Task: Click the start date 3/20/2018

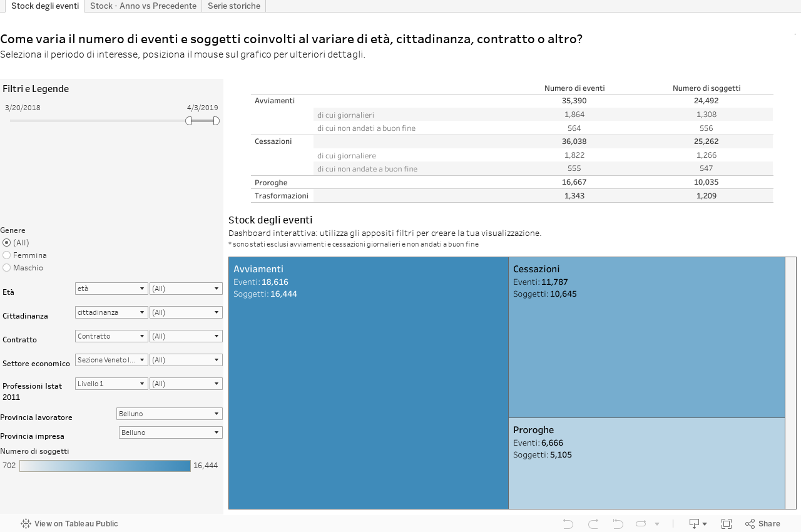Action: click(x=23, y=108)
